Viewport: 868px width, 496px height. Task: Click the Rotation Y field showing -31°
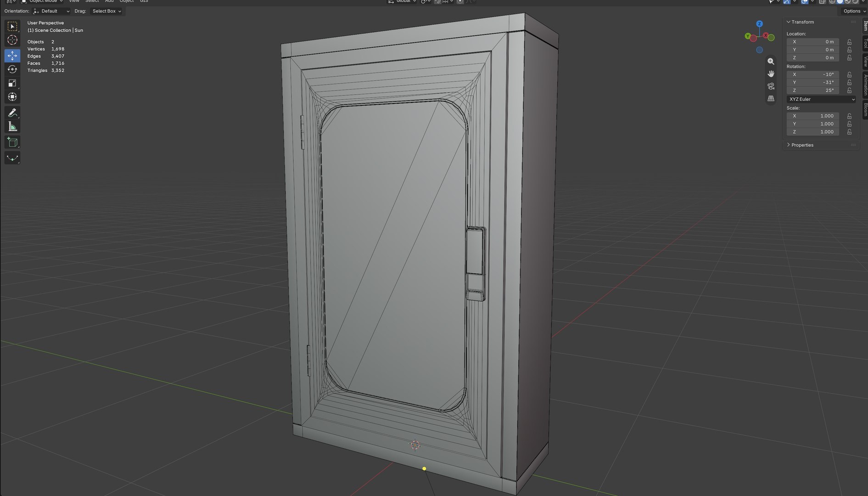point(813,83)
